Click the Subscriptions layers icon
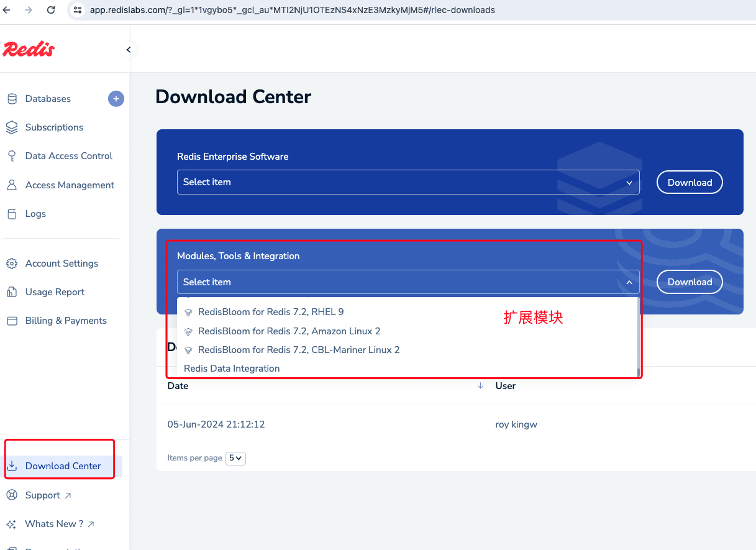 (x=12, y=127)
